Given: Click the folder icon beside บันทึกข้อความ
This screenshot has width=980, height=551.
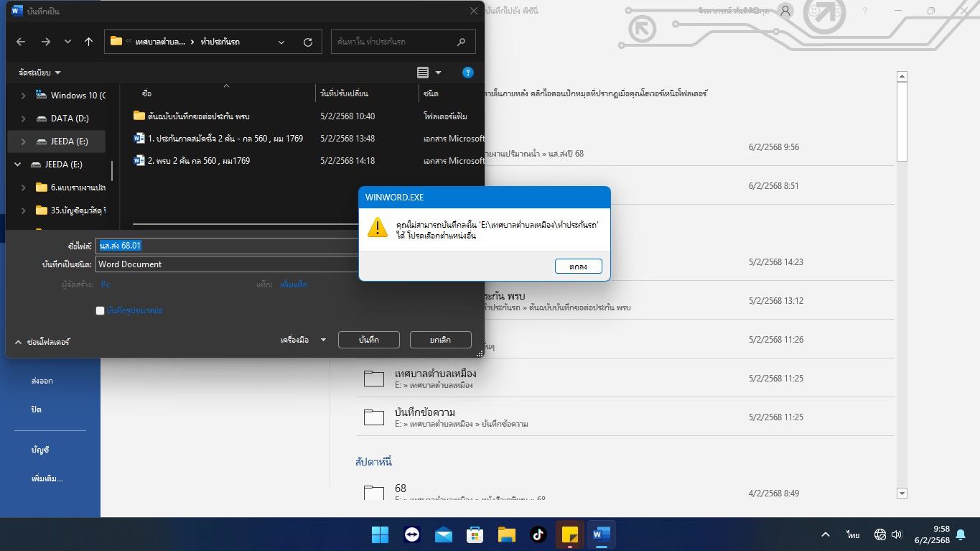Looking at the screenshot, I should pos(374,417).
